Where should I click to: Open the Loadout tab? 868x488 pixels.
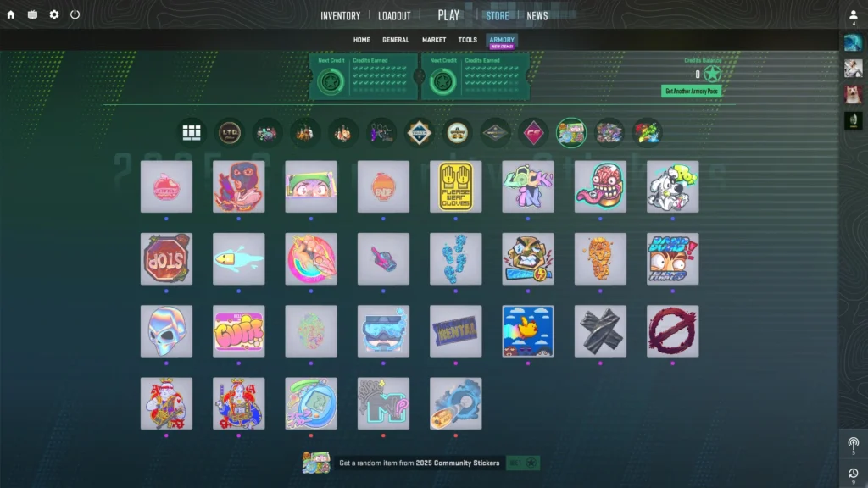click(x=394, y=15)
